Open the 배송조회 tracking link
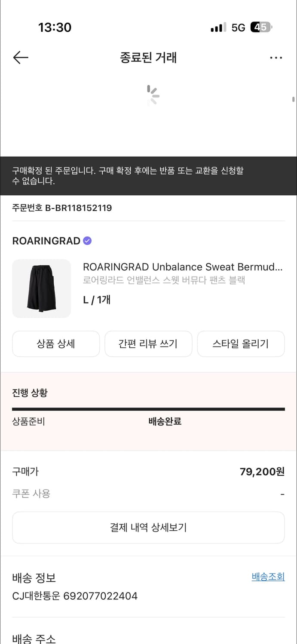The height and width of the screenshot is (644, 297). pyautogui.click(x=268, y=578)
